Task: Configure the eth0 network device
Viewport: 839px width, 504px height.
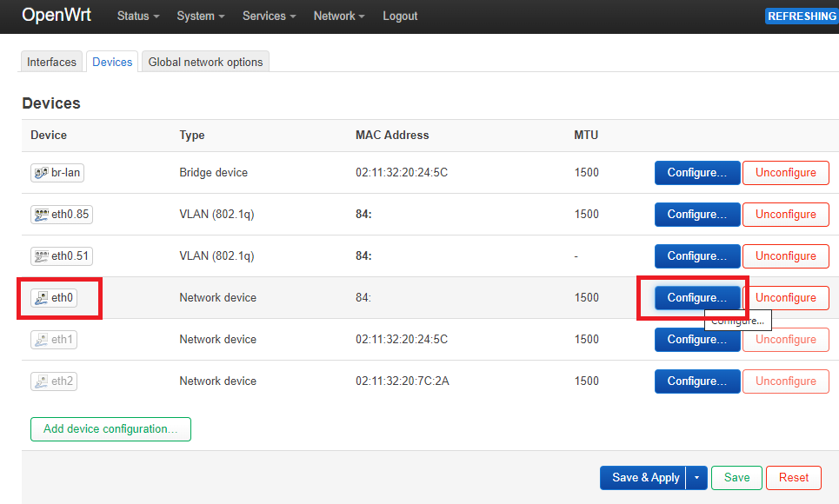Action: point(697,298)
